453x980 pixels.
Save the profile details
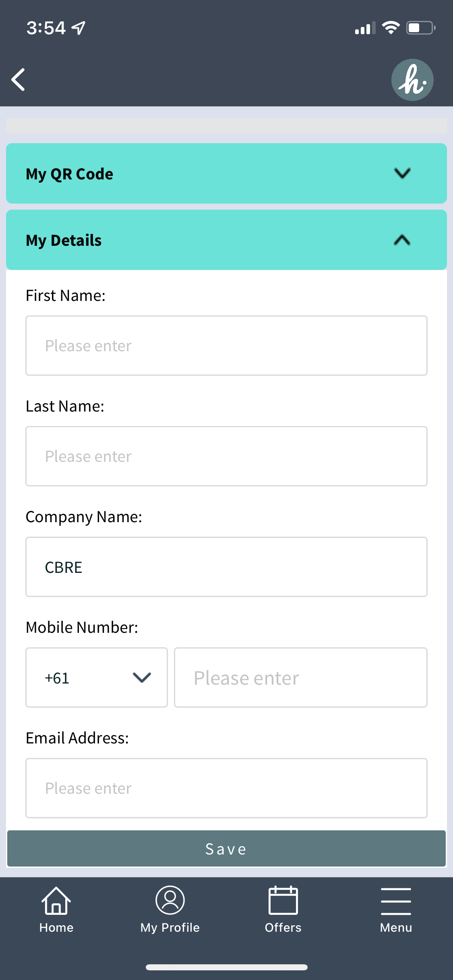click(226, 848)
